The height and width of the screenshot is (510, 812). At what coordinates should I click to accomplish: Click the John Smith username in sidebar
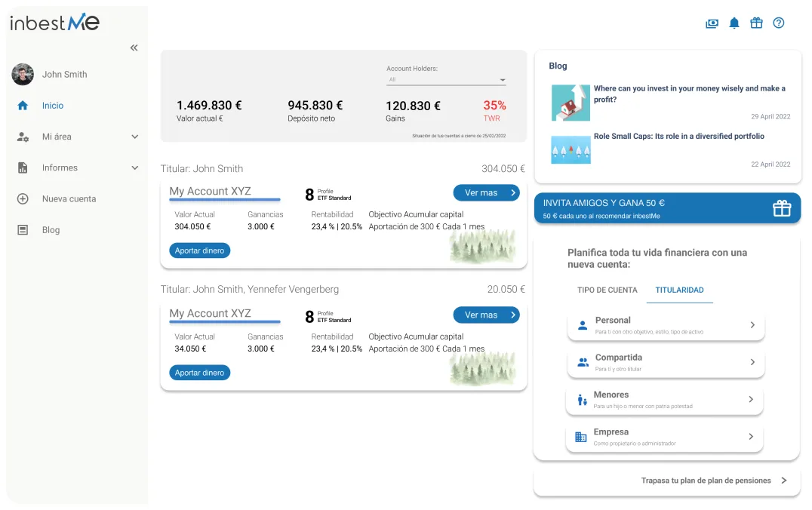[65, 75]
